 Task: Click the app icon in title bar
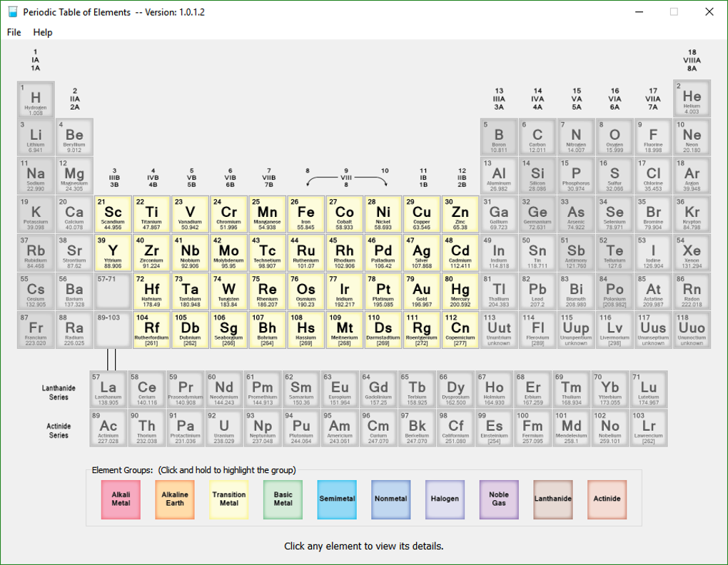[13, 12]
